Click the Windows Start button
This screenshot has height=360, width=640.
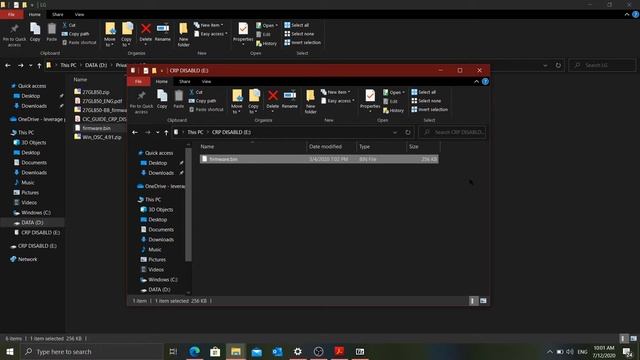pyautogui.click(x=10, y=351)
